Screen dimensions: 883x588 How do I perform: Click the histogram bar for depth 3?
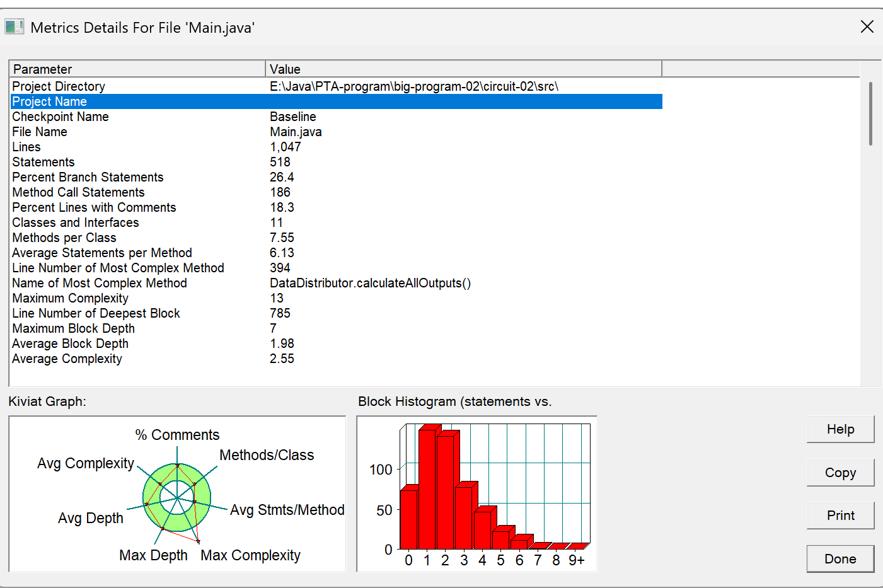click(x=464, y=517)
